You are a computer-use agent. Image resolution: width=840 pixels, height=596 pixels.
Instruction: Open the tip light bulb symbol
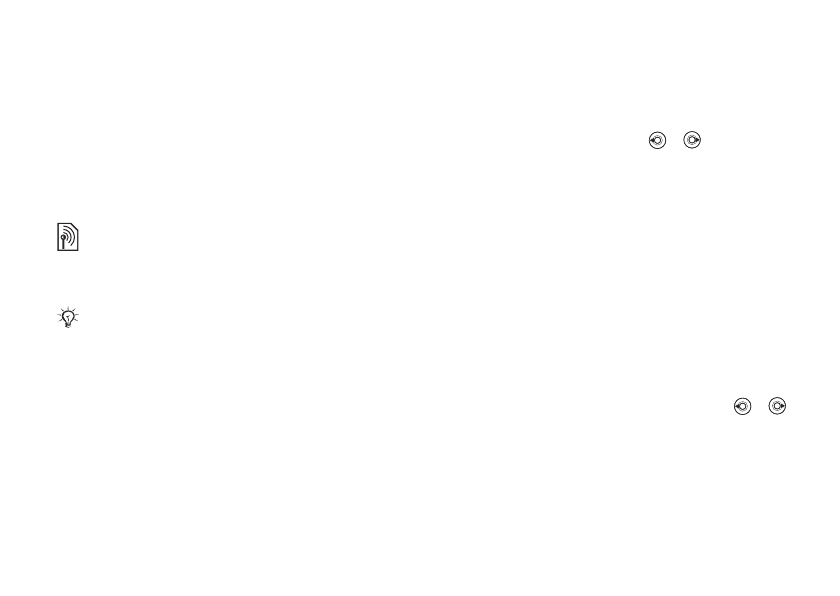pyautogui.click(x=68, y=317)
